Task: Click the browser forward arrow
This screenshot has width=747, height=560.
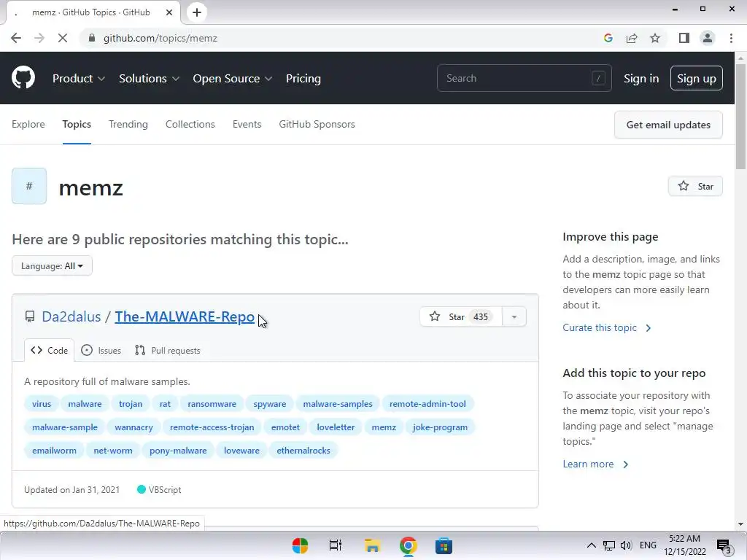Action: pos(39,38)
